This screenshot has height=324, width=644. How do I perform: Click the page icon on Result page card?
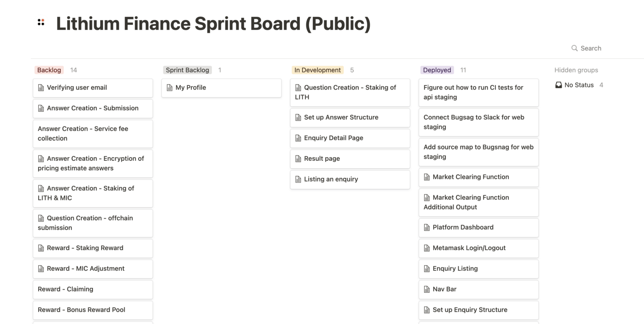tap(298, 159)
